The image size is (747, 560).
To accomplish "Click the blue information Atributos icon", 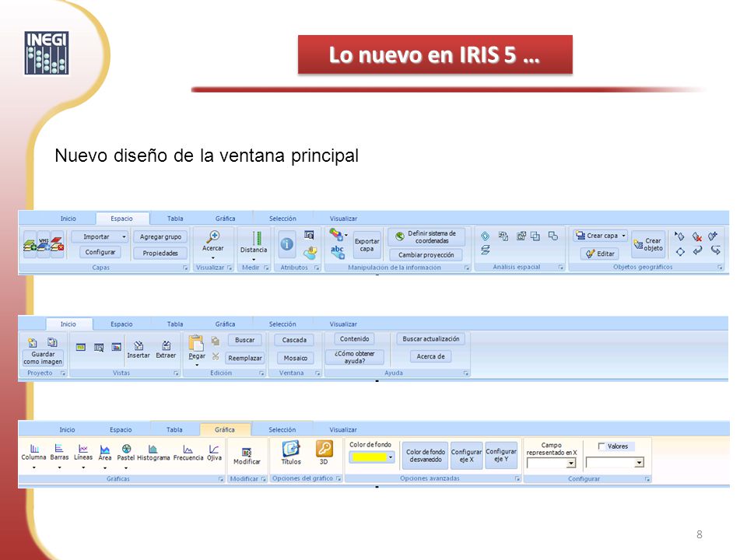I will tap(287, 243).
